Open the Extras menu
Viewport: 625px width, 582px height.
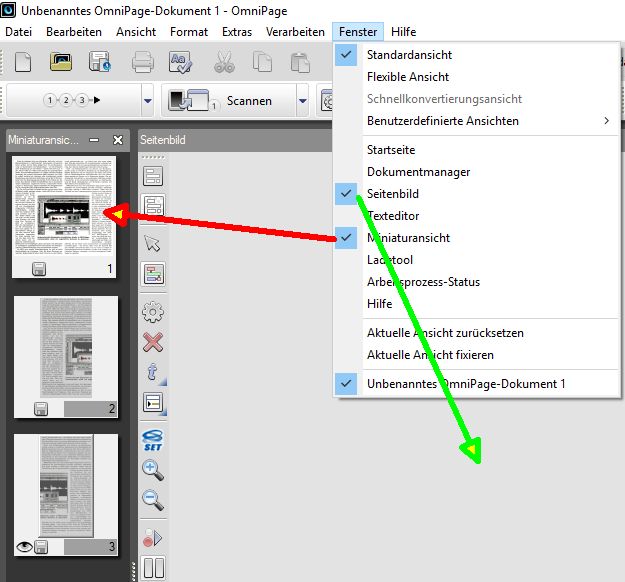pyautogui.click(x=237, y=32)
